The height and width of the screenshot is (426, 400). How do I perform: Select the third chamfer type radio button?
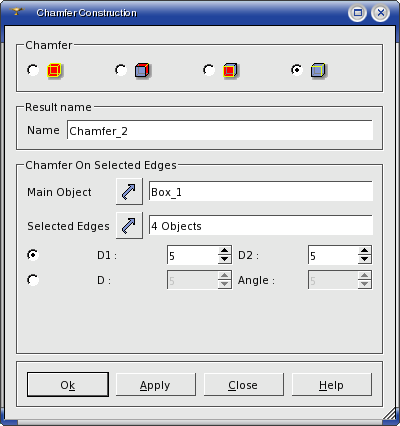[x=209, y=70]
